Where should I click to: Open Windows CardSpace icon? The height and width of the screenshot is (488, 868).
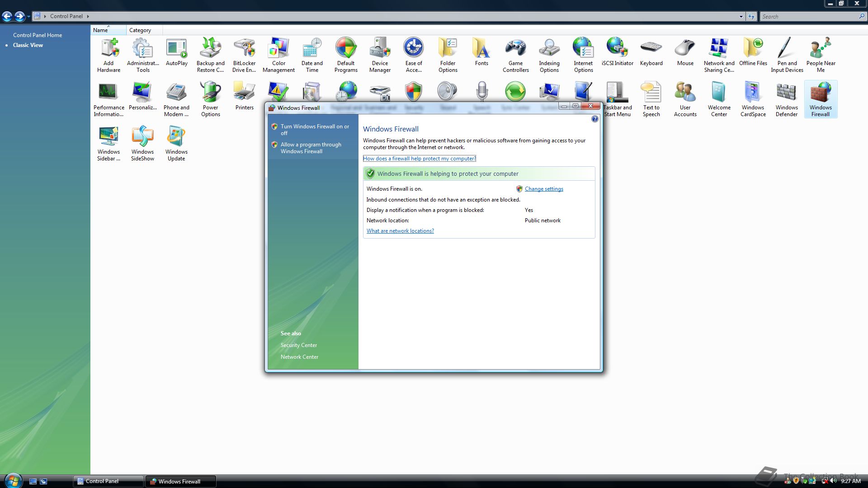click(x=753, y=99)
